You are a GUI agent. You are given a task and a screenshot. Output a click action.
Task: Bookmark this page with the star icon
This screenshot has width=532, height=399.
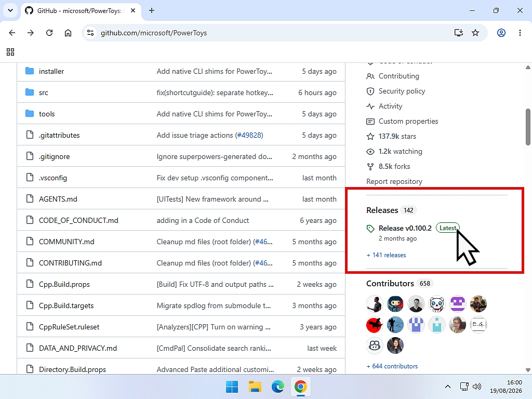(x=475, y=33)
